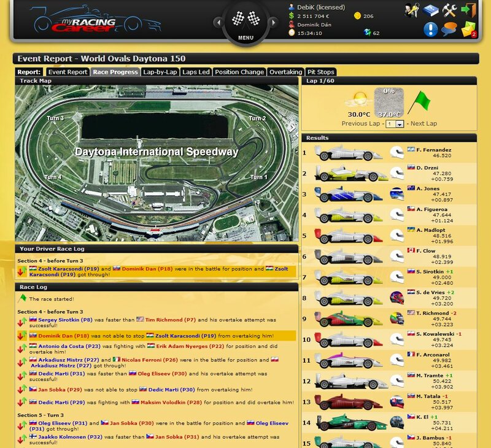Open the lap number selector dropdown

395,124
